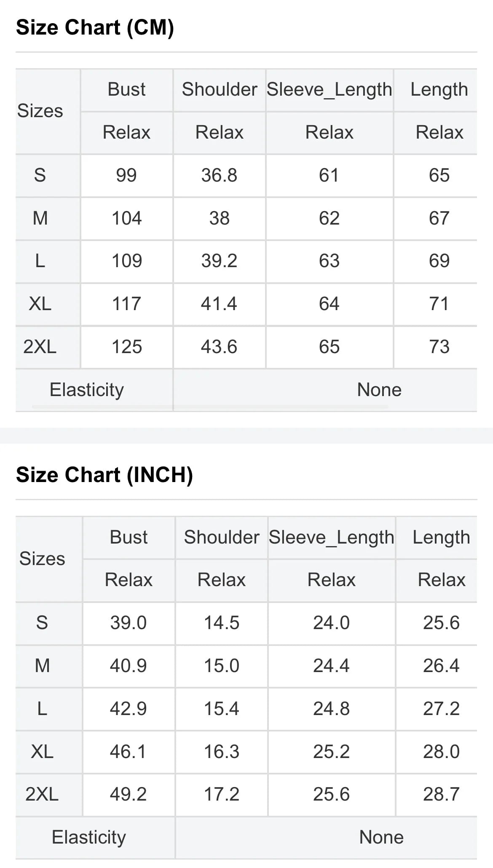Screen dimensions: 493x868
Task: Click the Size Chart (CM) heading
Action: pos(95,28)
